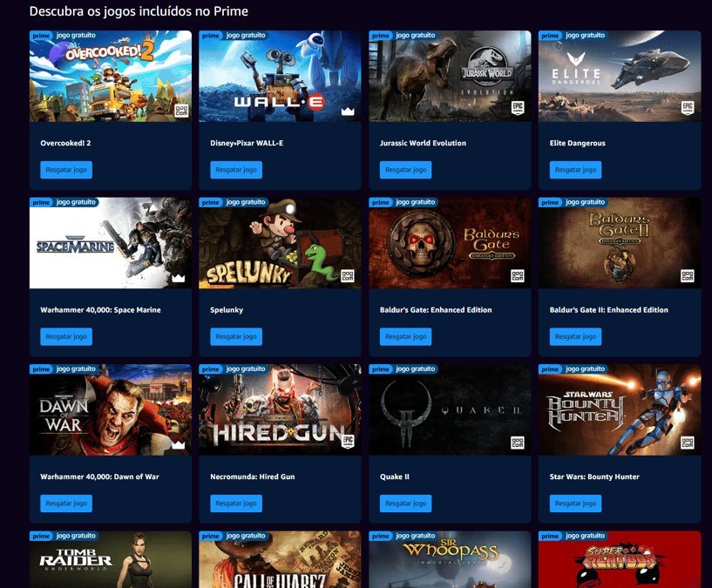
Task: Click the title 'Baldur's Gate II: Enhanced Edition'
Action: (609, 309)
